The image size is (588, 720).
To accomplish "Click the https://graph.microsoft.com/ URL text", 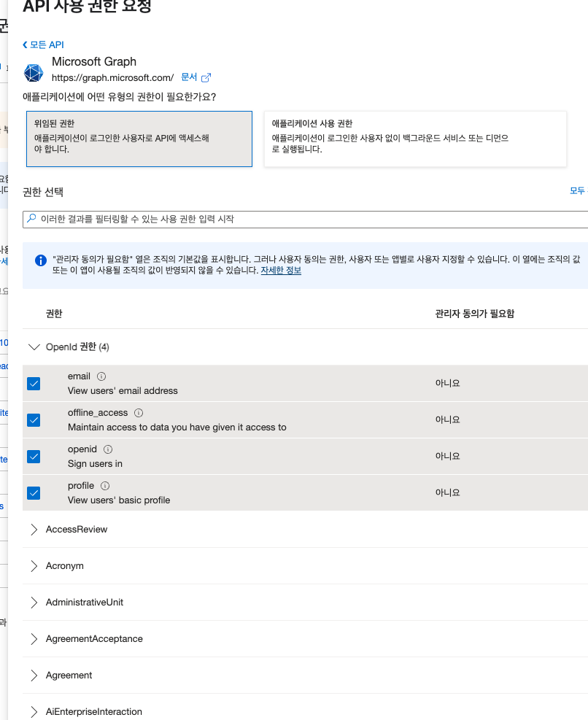I will [112, 77].
